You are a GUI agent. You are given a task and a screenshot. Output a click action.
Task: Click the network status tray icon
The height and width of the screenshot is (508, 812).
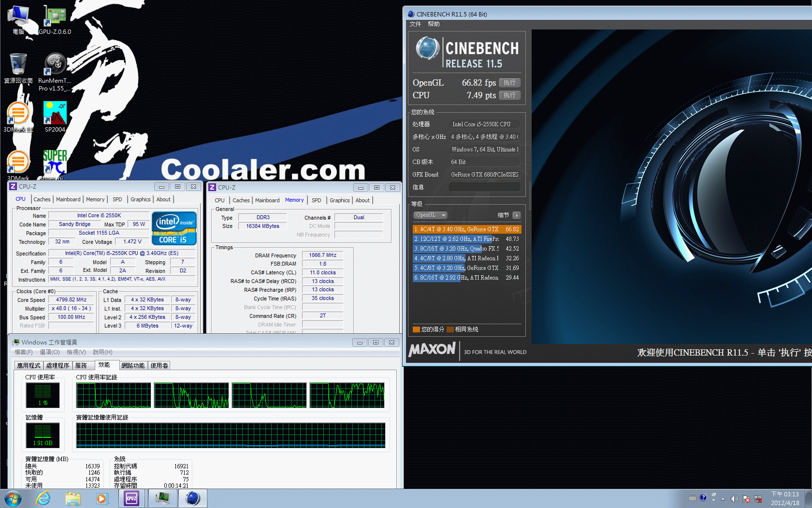(758, 499)
